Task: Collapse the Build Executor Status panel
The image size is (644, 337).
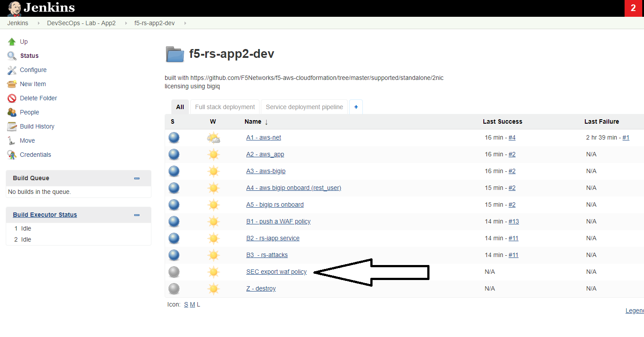Action: click(137, 215)
